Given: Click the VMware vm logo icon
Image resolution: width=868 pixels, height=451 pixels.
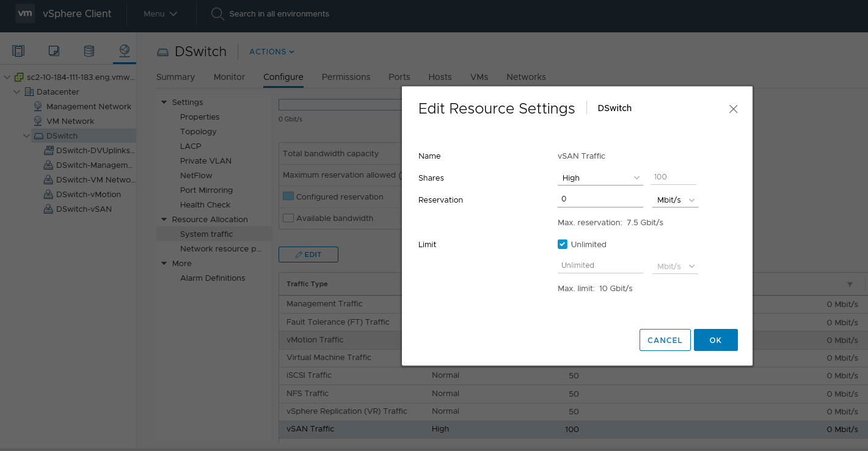Looking at the screenshot, I should tap(25, 13).
